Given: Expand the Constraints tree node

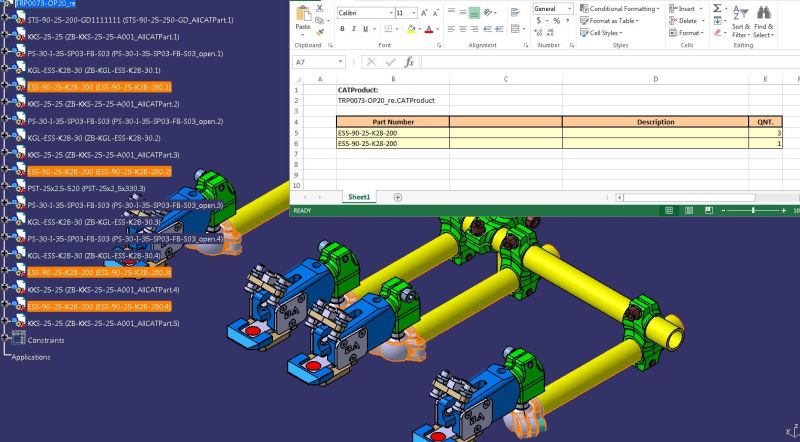Looking at the screenshot, I should coord(5,338).
